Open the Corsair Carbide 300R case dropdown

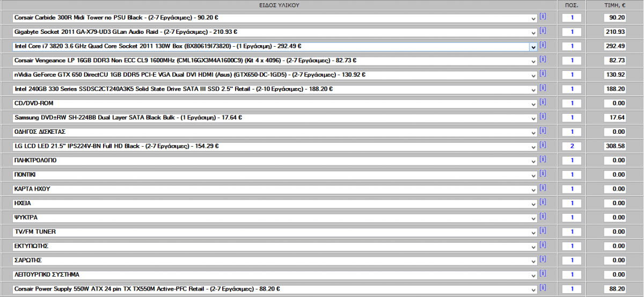coord(275,18)
